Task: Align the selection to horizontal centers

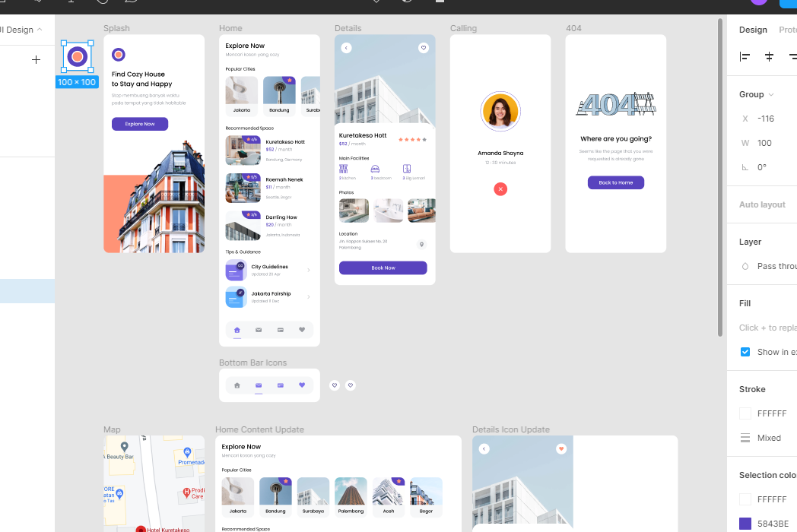Action: click(x=769, y=56)
